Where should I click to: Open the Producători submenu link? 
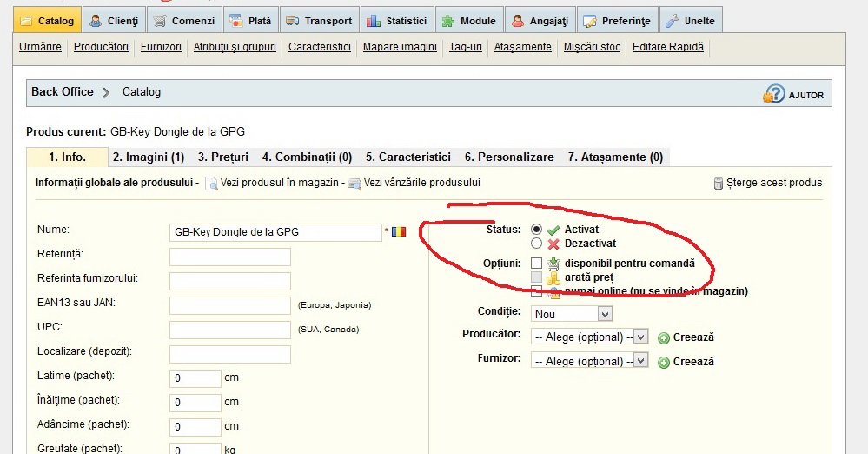tap(102, 47)
